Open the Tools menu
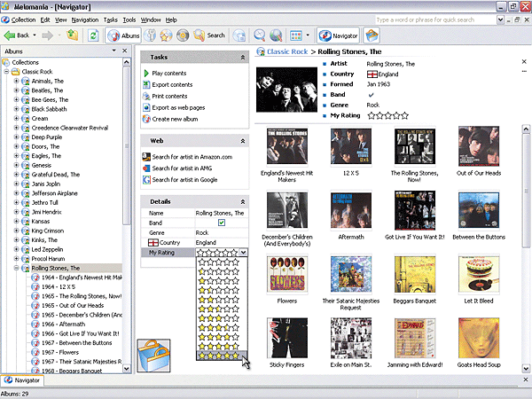532x399 pixels. [129, 20]
